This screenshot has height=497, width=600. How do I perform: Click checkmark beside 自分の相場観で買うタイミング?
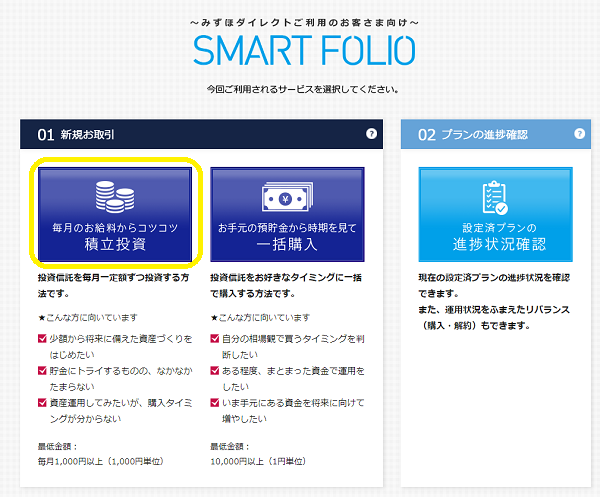[215, 339]
